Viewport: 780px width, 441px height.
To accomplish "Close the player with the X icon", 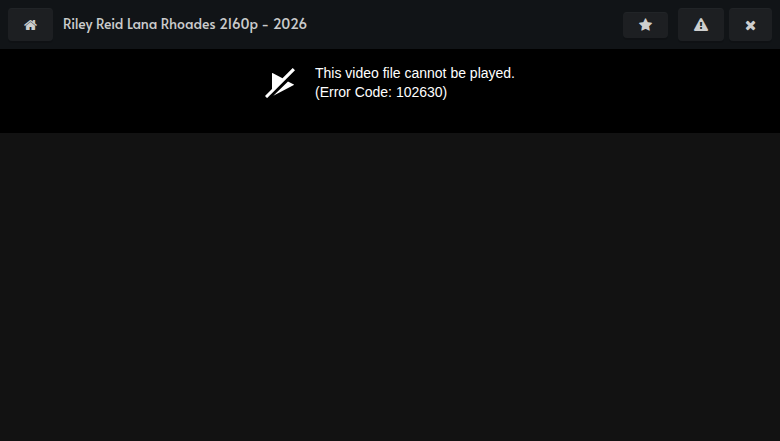I will (750, 25).
